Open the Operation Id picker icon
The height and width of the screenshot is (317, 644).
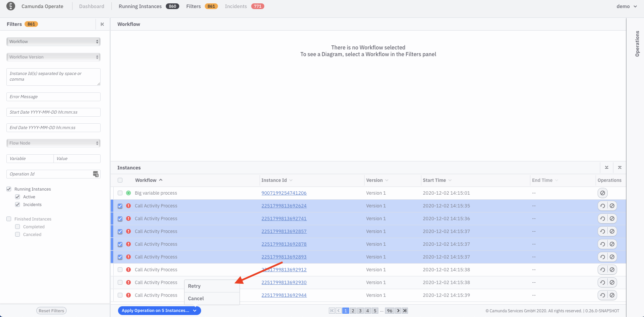tap(96, 174)
